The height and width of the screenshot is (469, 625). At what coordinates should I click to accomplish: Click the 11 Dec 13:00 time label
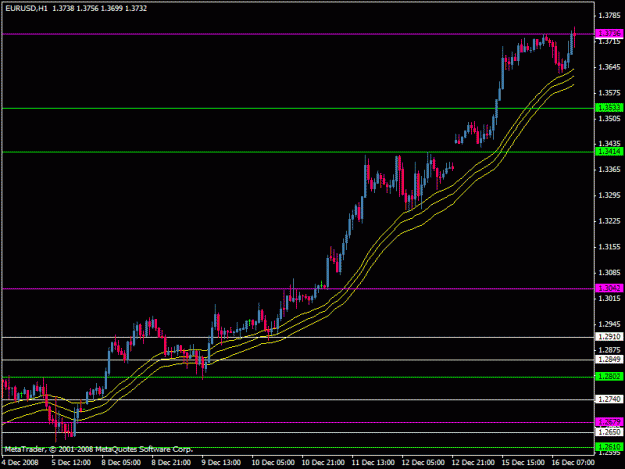click(x=373, y=462)
